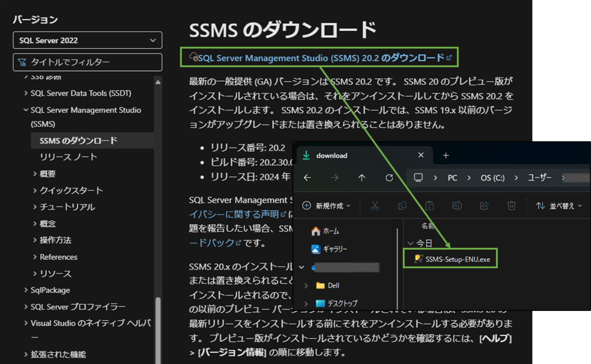The image size is (591, 364).
Task: Open the Dell folder in navigation pane
Action: coord(328,285)
